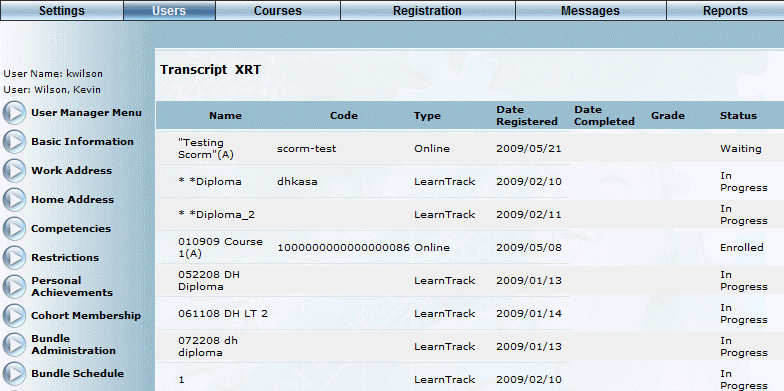Click the arrow icon beside Cohort Membership
The width and height of the screenshot is (784, 391).
coord(14,316)
